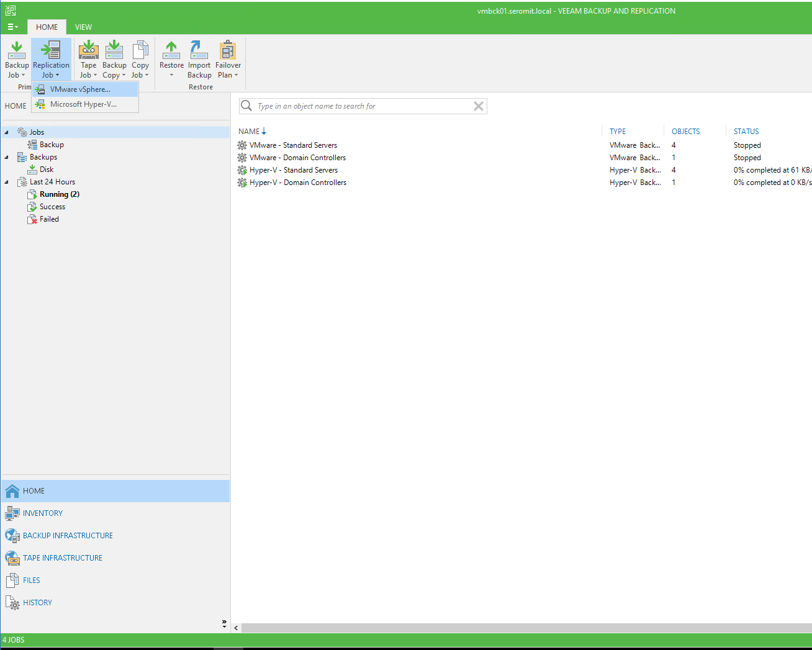812x650 pixels.
Task: Open the HOME navigation pane view
Action: [115, 491]
